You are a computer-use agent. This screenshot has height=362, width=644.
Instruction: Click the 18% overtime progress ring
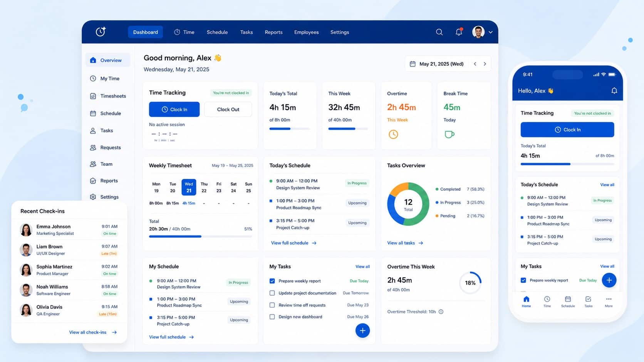[x=470, y=283]
